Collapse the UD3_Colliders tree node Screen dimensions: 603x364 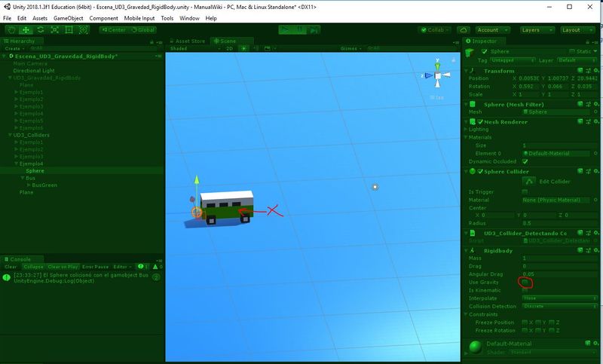coord(10,135)
